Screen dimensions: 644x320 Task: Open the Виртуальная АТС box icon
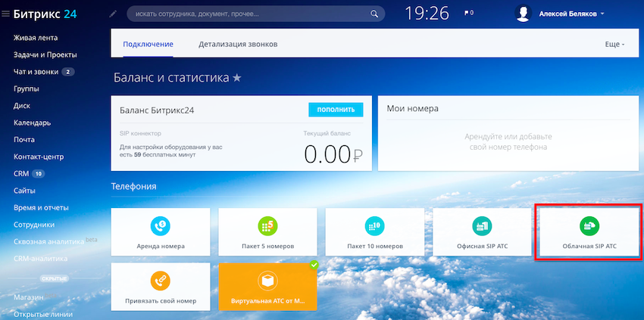[267, 281]
